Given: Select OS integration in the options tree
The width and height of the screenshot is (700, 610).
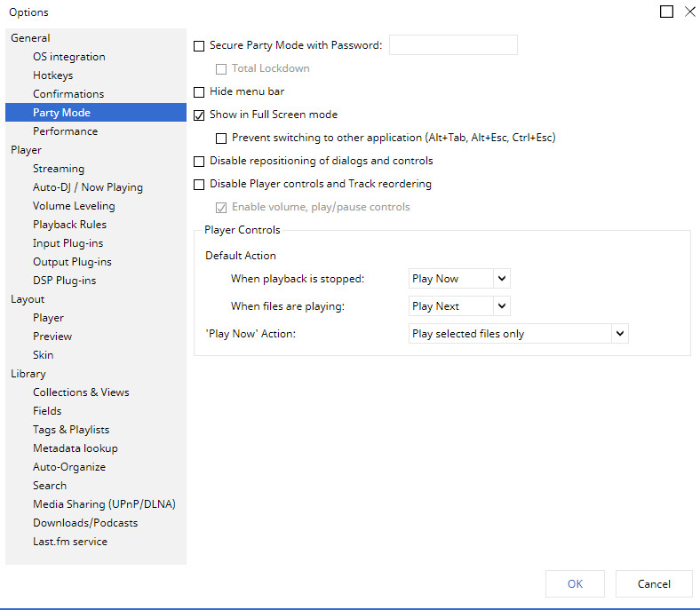Looking at the screenshot, I should click(x=69, y=57).
